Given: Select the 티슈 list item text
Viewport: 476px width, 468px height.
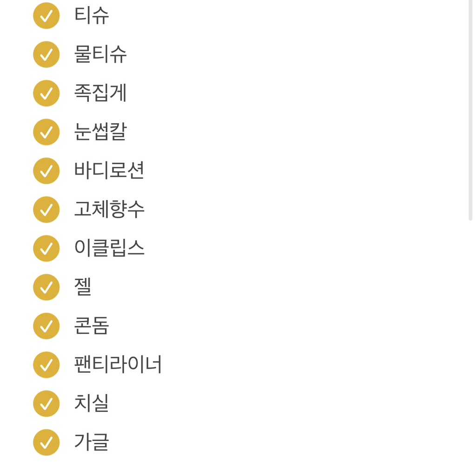Looking at the screenshot, I should coord(92,16).
